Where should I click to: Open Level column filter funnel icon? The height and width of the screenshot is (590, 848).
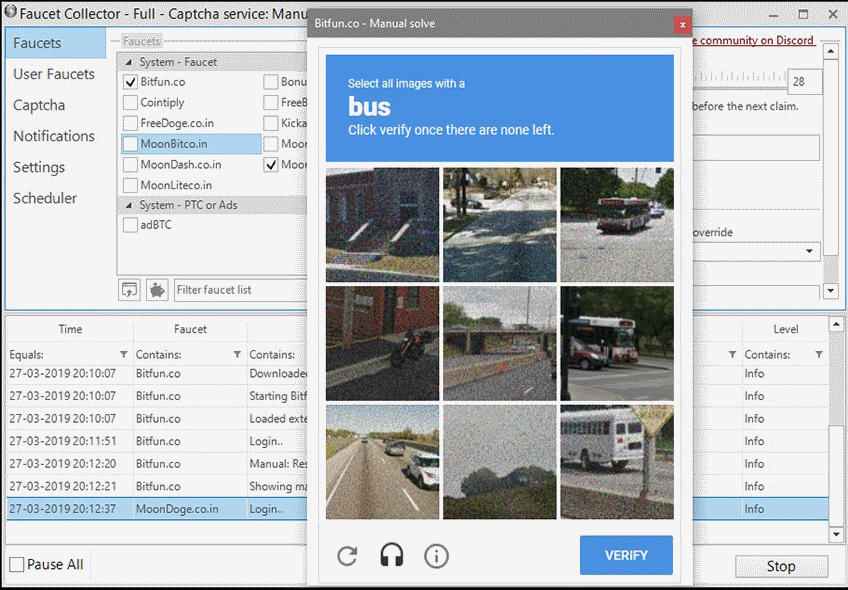(819, 354)
